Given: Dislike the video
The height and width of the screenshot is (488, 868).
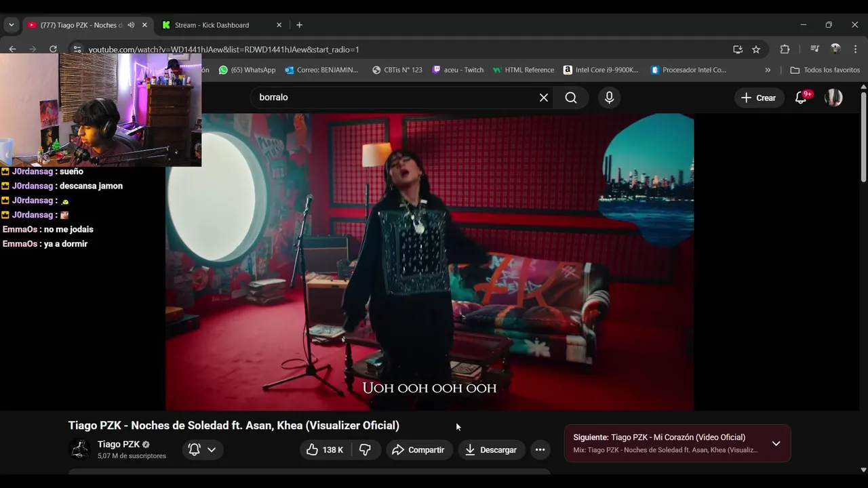Looking at the screenshot, I should (365, 449).
